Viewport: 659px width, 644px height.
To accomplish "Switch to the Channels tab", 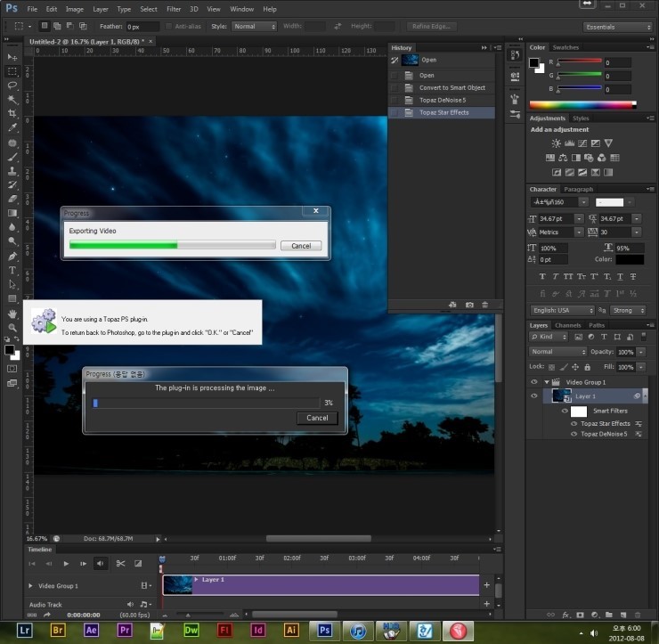I will click(567, 325).
